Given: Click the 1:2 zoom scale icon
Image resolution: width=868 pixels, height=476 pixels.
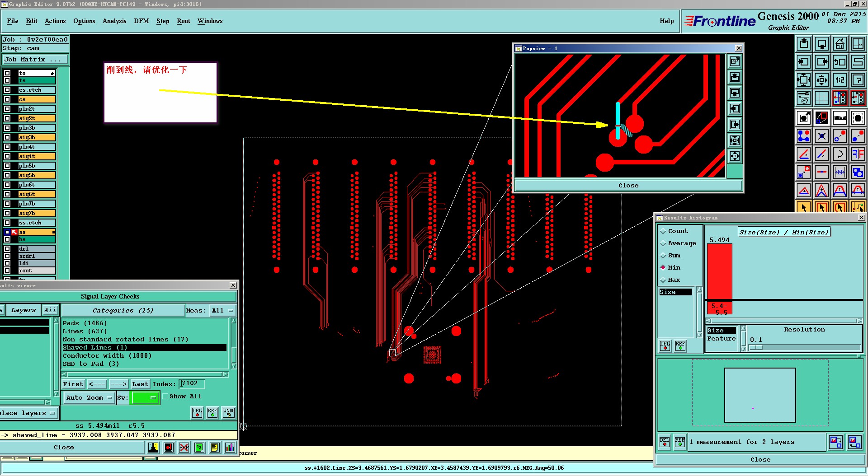Looking at the screenshot, I should click(x=840, y=80).
